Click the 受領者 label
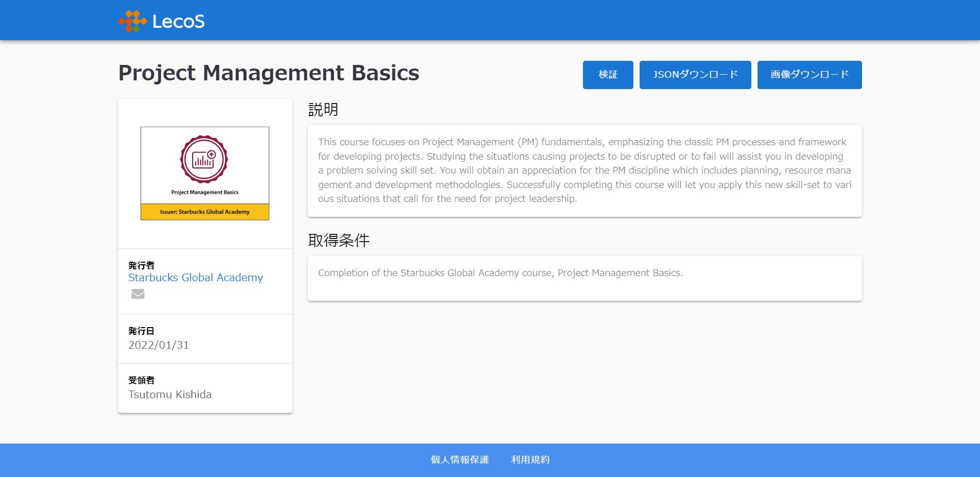 coord(142,380)
